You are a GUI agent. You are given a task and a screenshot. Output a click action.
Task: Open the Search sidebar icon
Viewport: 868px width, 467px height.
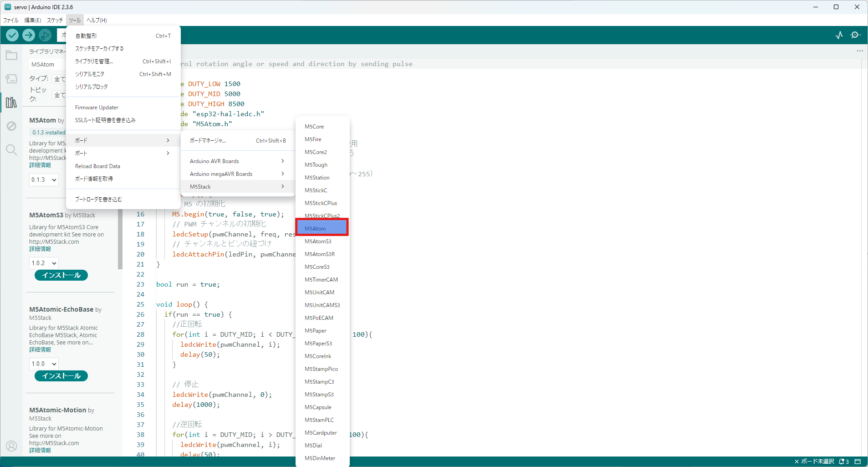point(11,149)
